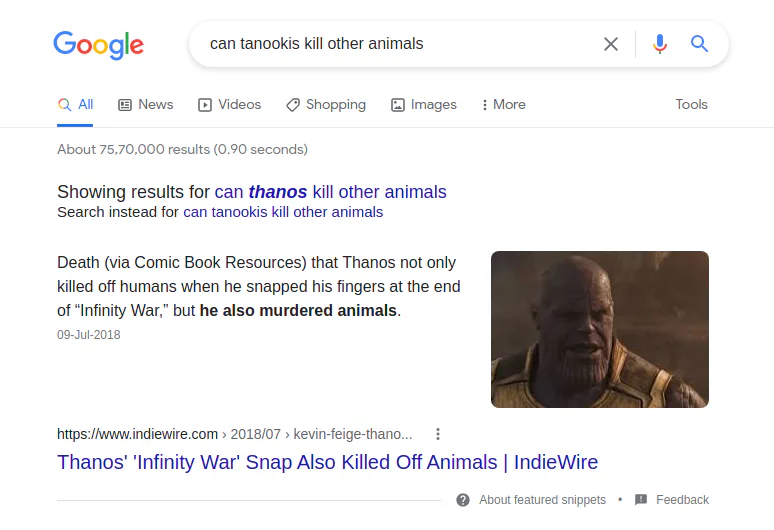The width and height of the screenshot is (774, 530).
Task: Open the three-dot menu beside IndieWire URL
Action: (x=438, y=434)
